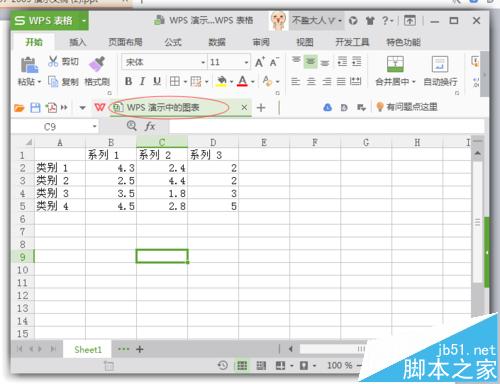The height and width of the screenshot is (384, 500).
Task: Select the Format Painter brush
Action: tap(97, 64)
